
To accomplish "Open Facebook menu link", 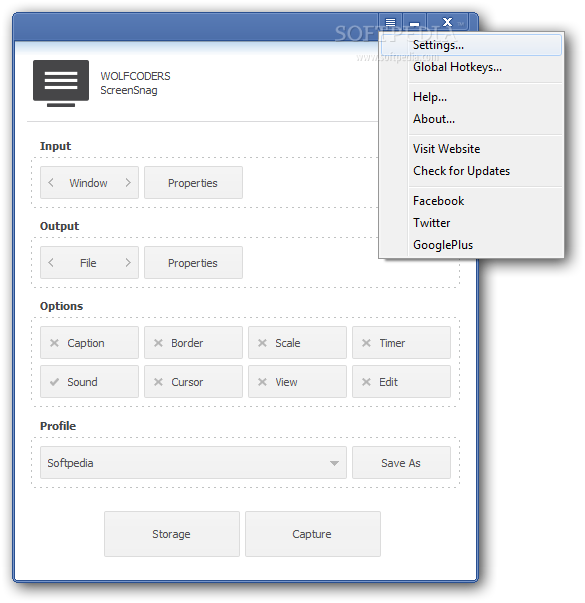I will 471,201.
